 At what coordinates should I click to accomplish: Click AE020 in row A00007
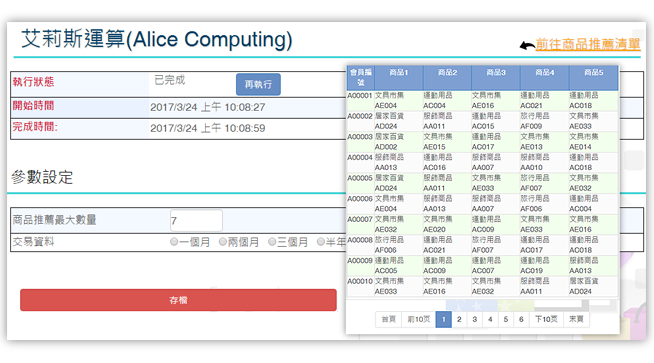434,229
